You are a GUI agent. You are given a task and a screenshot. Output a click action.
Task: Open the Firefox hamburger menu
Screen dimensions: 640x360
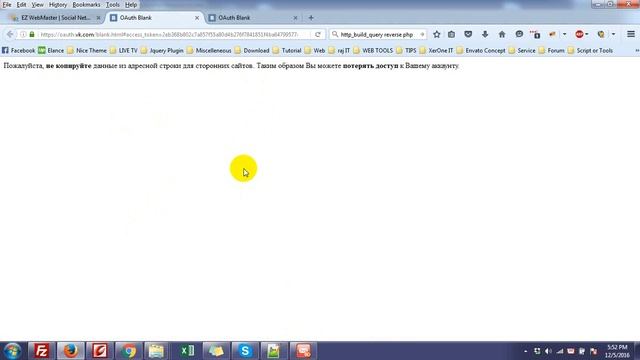click(x=631, y=34)
